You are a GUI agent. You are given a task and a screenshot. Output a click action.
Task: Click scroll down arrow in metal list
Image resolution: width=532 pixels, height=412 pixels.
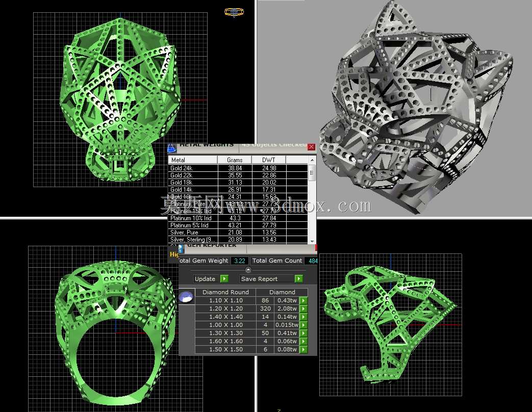point(312,241)
